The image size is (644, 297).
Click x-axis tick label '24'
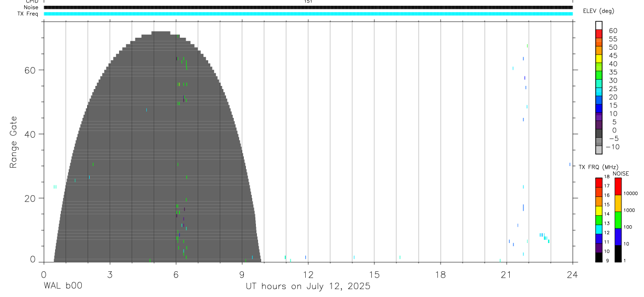tap(572, 274)
